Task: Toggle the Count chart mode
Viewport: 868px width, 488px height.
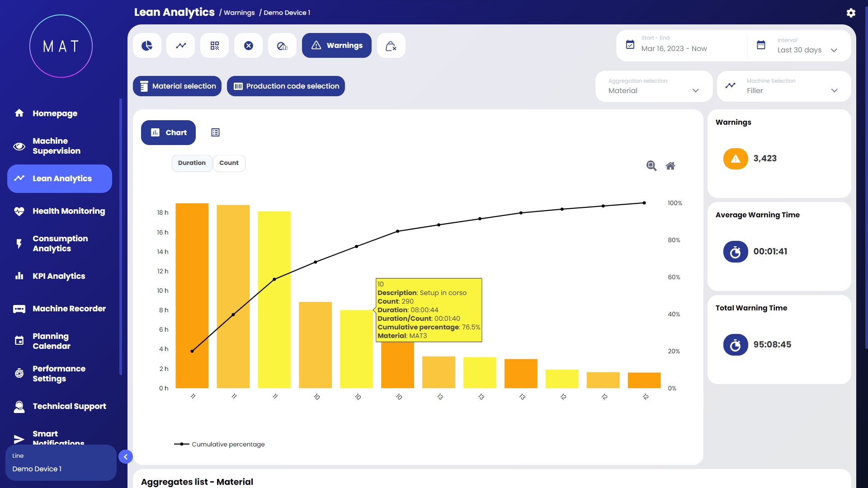Action: [229, 163]
